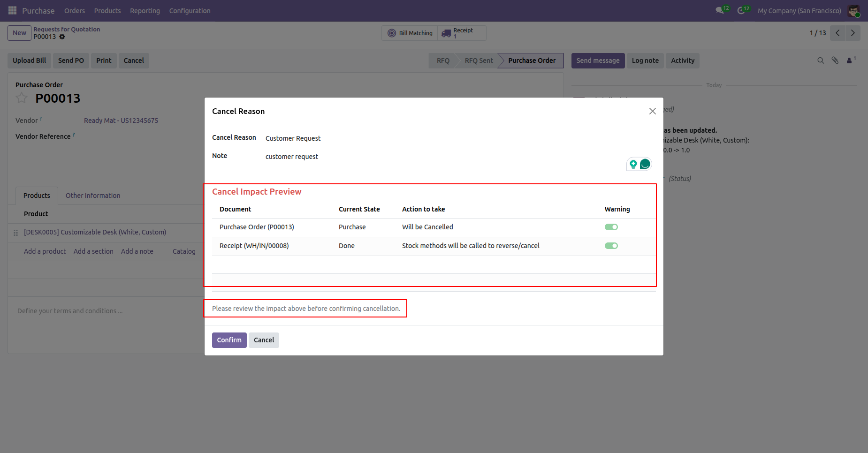Click Cancel button in the dialog
This screenshot has height=453, width=868.
[x=264, y=340]
